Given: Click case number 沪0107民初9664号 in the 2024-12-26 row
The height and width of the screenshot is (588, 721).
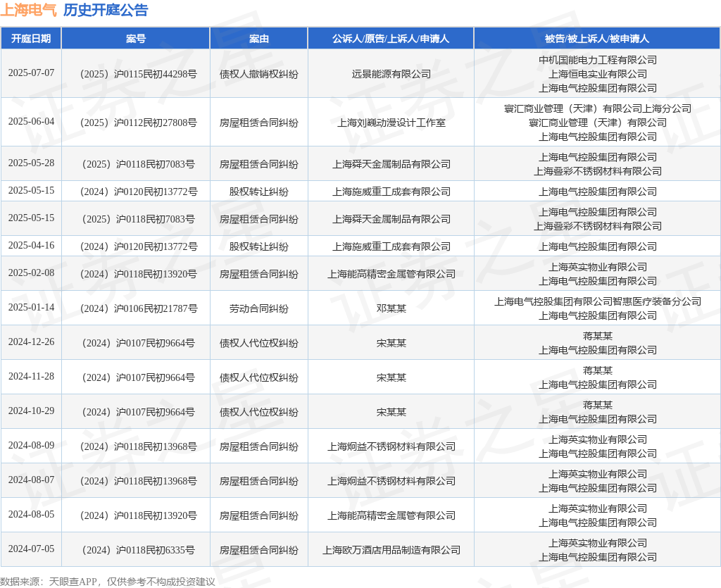Looking at the screenshot, I should 139,343.
